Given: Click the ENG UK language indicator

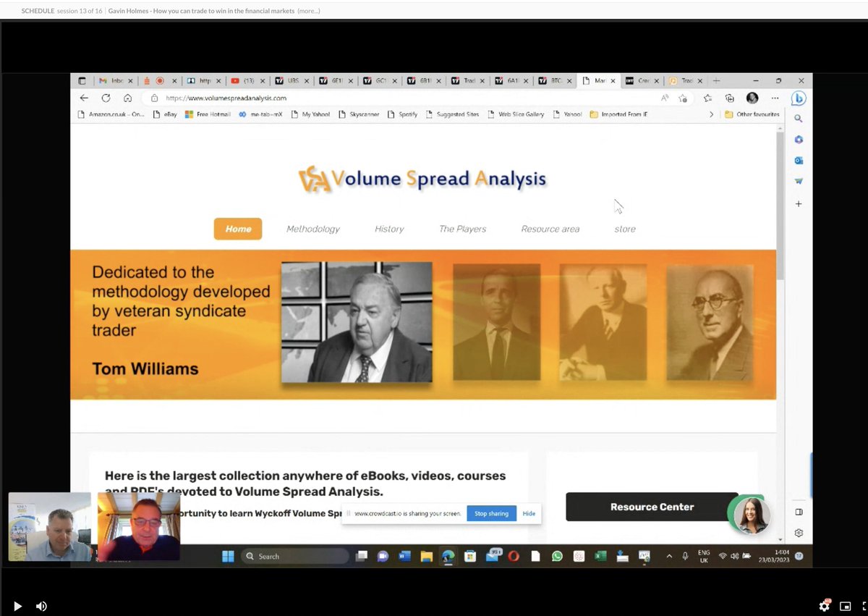Looking at the screenshot, I should pos(703,556).
